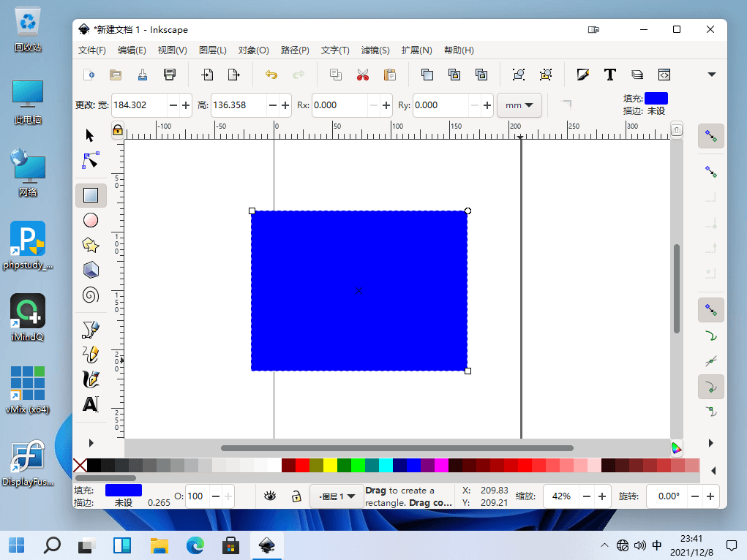Click the Print document icon

[x=169, y=75]
